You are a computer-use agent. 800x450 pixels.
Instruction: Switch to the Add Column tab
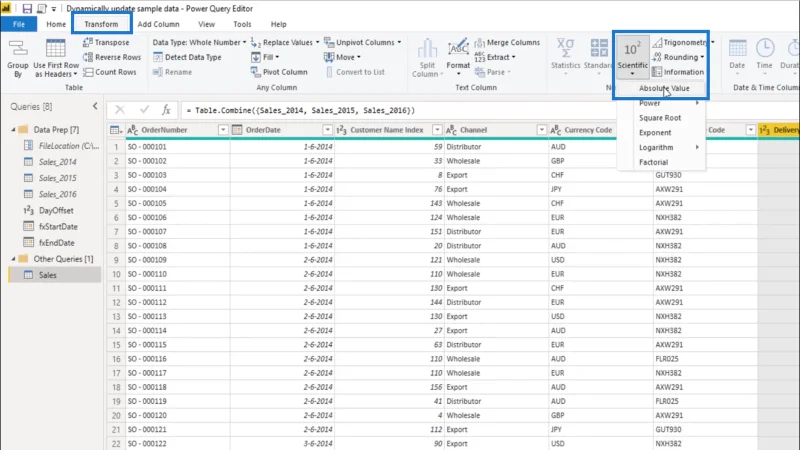point(158,24)
